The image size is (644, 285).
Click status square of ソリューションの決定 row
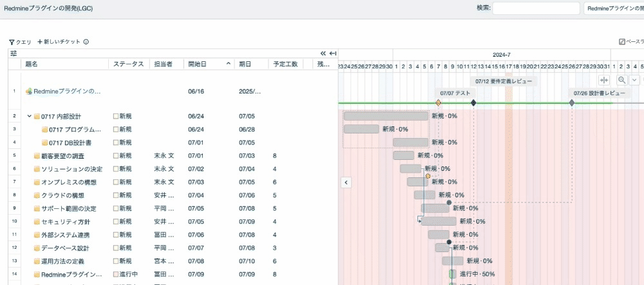(116, 169)
